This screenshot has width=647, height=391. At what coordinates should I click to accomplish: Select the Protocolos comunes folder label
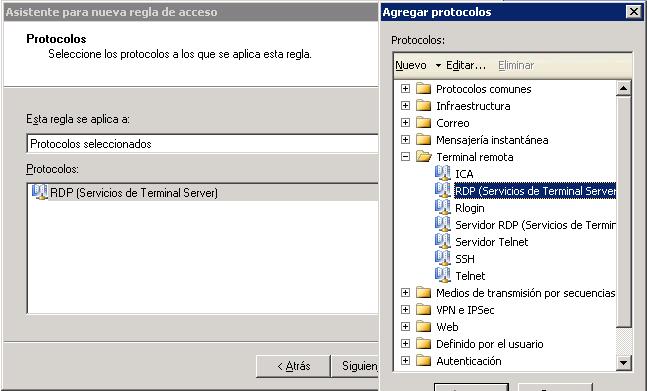[x=484, y=89]
